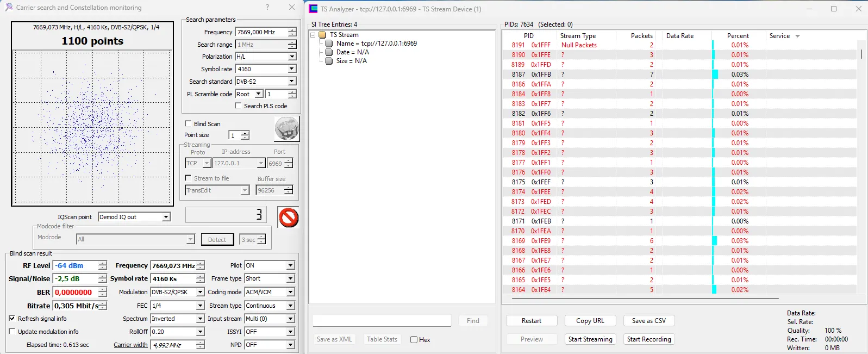Click the Start Recording button
Image resolution: width=868 pixels, height=354 pixels.
coord(649,339)
